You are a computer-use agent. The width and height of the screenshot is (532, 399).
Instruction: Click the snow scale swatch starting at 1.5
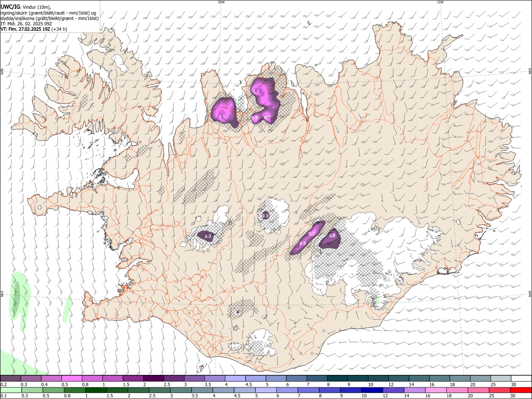(x=133, y=379)
